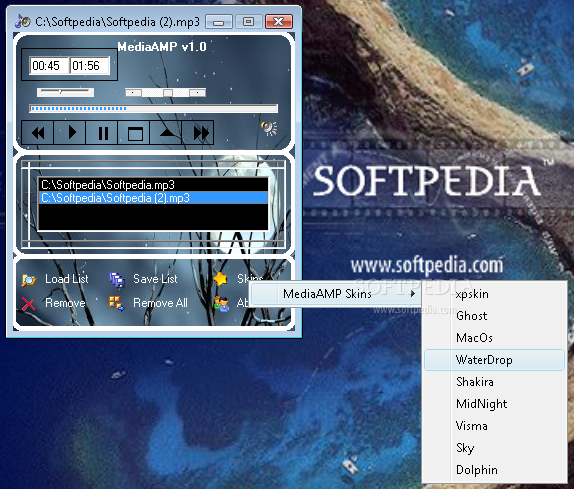
Task: Click the blue song progress bar
Action: 153,108
